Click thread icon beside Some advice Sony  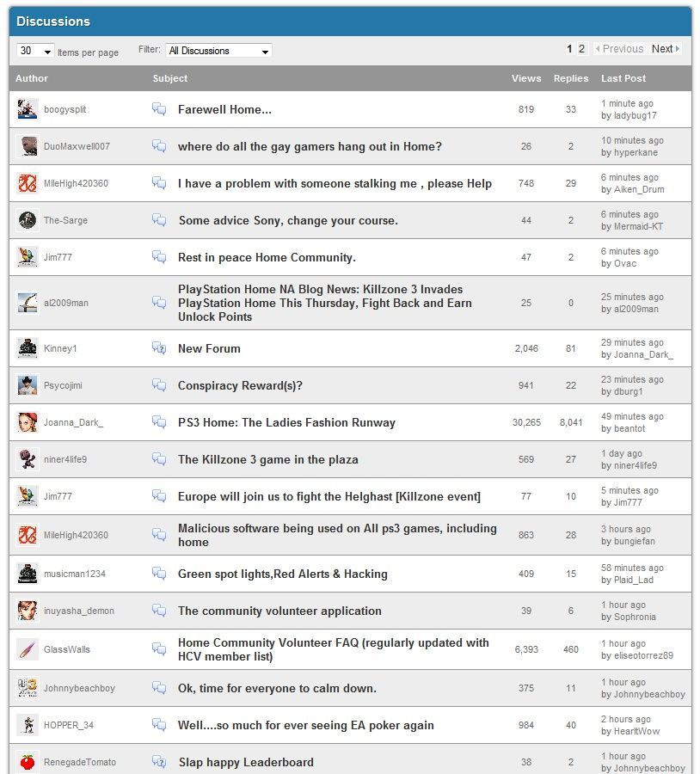coord(159,220)
